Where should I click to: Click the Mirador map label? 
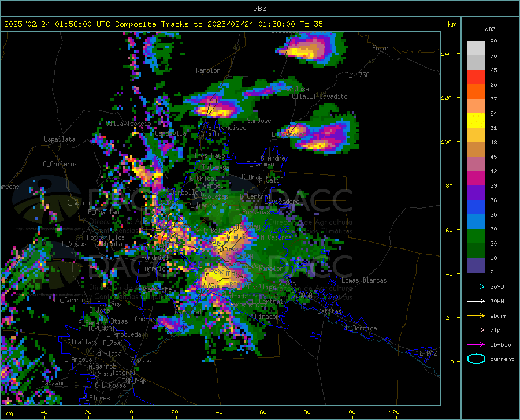point(266,317)
